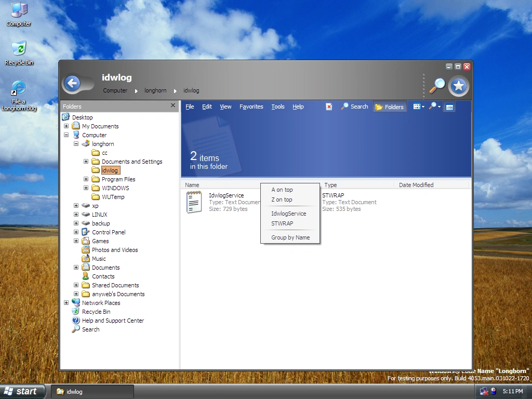Select the Music folder in tree
This screenshot has height=399, width=532.
click(99, 259)
